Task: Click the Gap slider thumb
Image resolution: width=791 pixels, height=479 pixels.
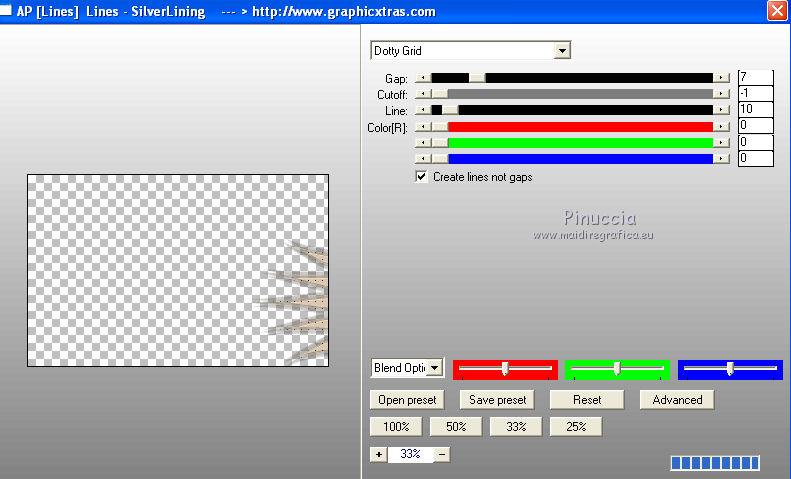Action: click(477, 78)
